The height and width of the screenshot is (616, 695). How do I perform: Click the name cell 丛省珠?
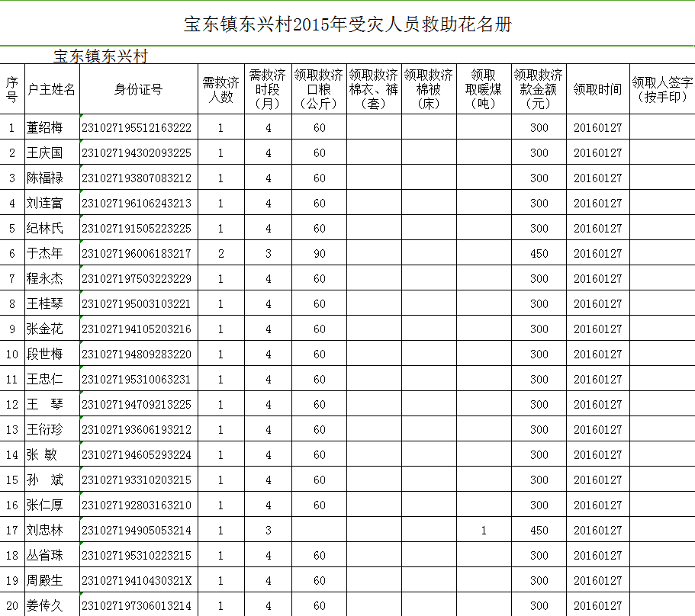pos(53,555)
